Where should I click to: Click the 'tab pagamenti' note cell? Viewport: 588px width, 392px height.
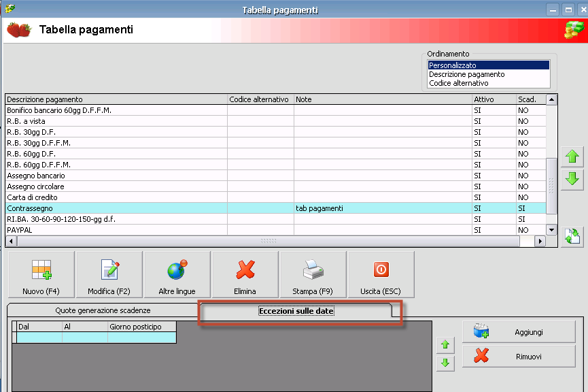coord(383,208)
